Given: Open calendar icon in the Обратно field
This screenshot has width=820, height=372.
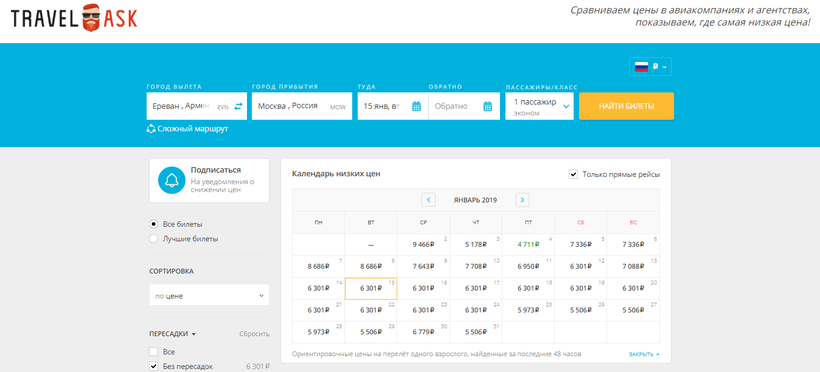Looking at the screenshot, I should click(x=487, y=106).
